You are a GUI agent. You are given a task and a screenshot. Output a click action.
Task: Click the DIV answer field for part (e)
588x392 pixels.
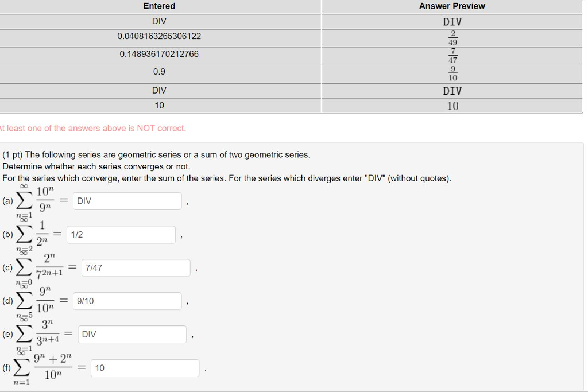(x=131, y=334)
